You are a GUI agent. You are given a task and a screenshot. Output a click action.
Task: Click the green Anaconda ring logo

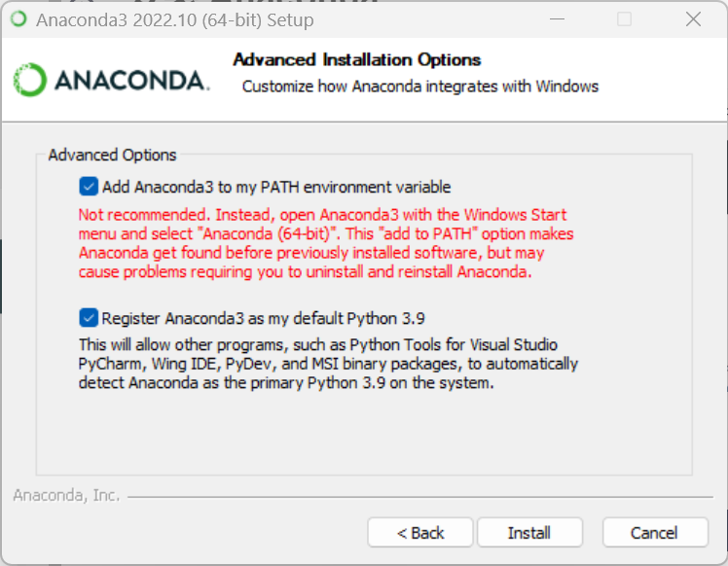point(30,80)
